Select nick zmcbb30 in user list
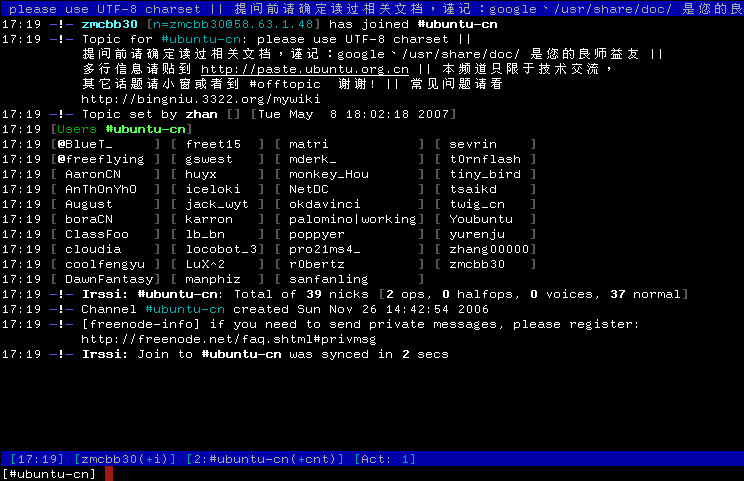 coord(477,264)
